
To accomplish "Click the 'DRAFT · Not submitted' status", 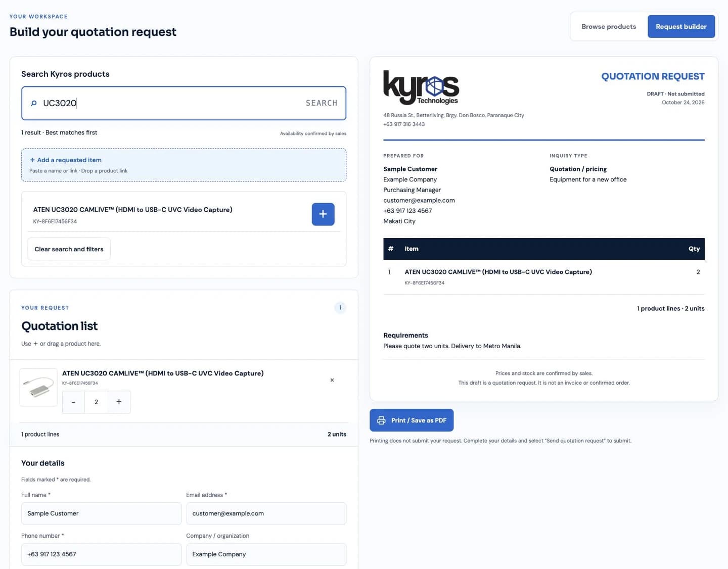I will (x=675, y=94).
